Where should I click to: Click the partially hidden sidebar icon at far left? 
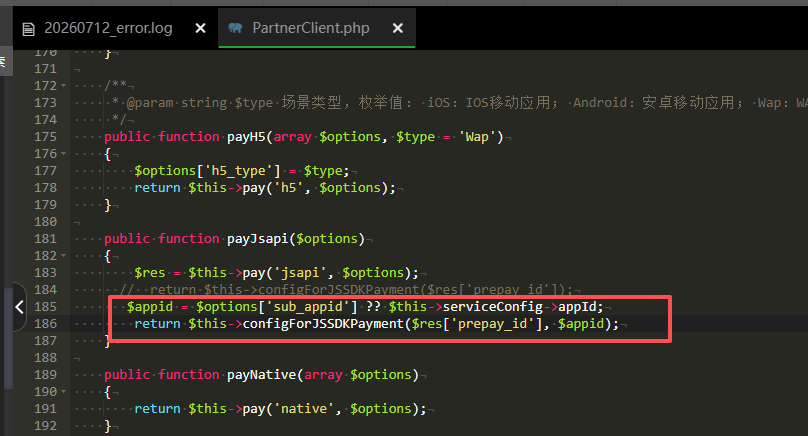point(4,62)
